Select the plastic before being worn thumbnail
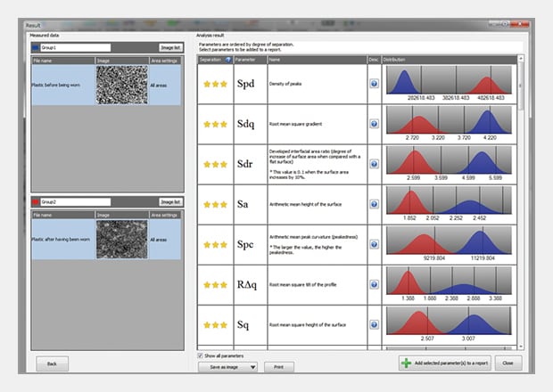 click(120, 85)
